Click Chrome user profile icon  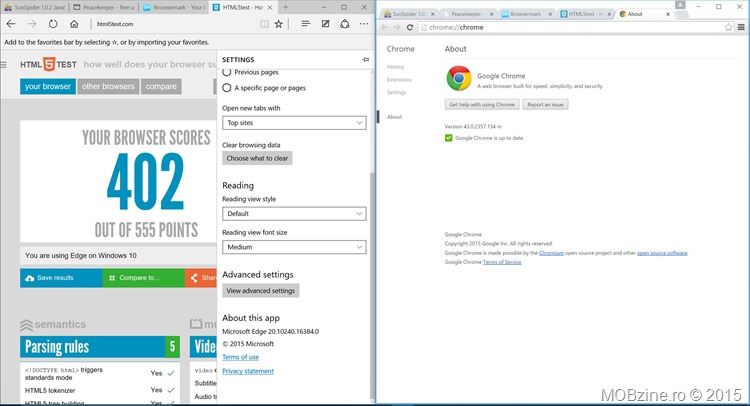[x=680, y=4]
